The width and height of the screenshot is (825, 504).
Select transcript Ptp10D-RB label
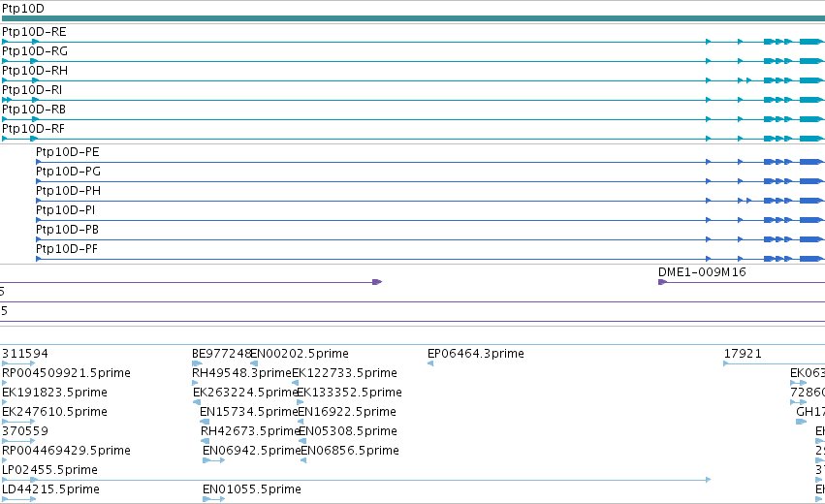click(x=34, y=110)
